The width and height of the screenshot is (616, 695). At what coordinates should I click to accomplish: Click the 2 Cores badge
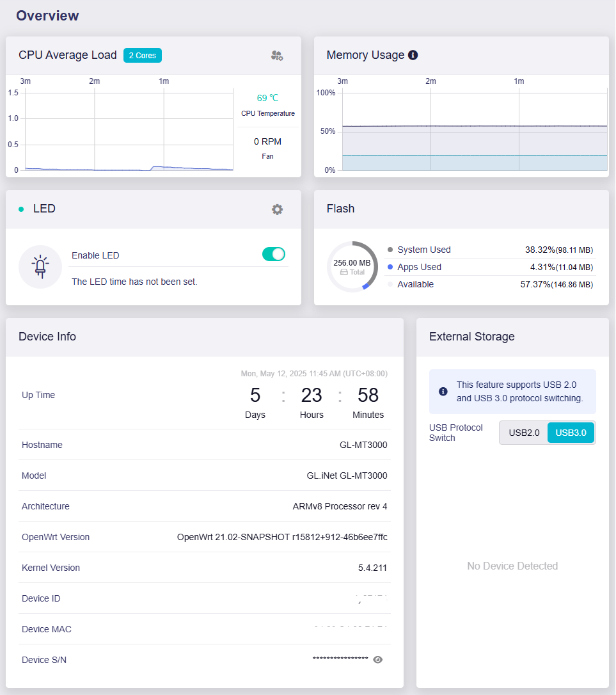tap(142, 56)
